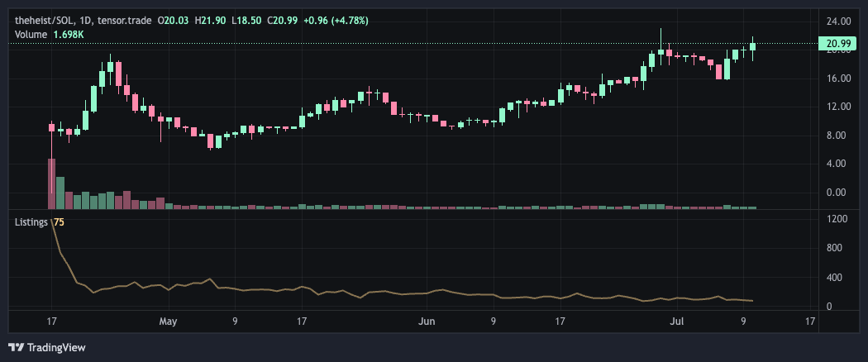868x362 pixels.
Task: Open the TradingView logo link
Action: 47,348
